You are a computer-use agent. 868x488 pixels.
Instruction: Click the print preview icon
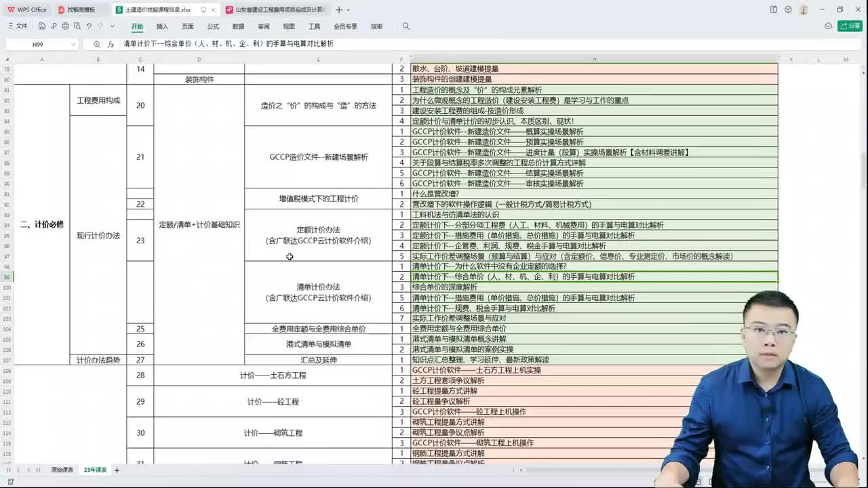tap(77, 26)
